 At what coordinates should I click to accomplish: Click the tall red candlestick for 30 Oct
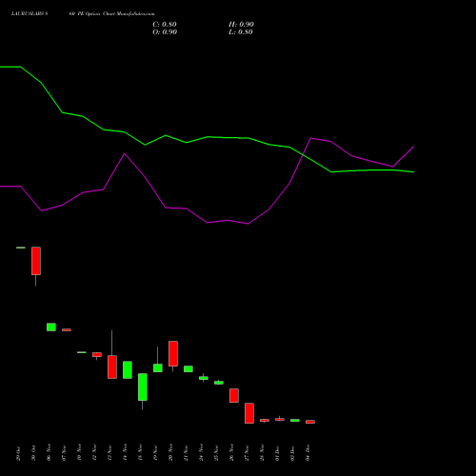(x=36, y=261)
